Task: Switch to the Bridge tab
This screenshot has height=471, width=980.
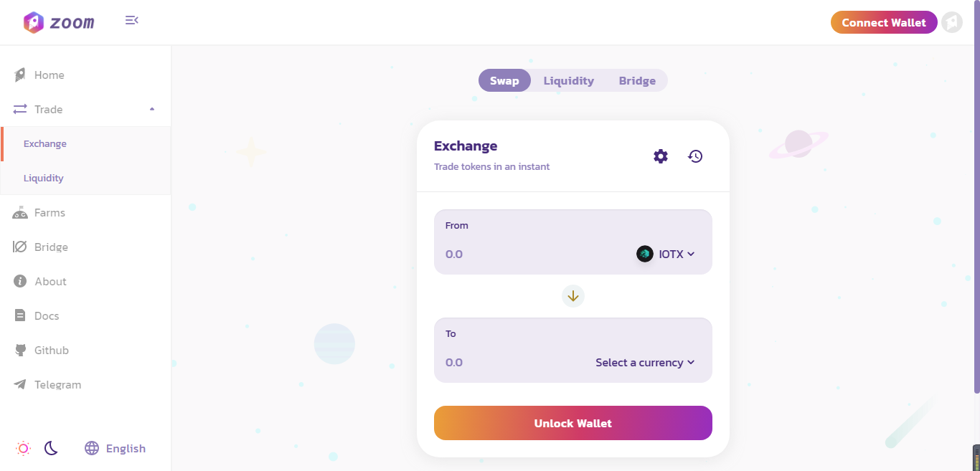Action: pos(637,80)
